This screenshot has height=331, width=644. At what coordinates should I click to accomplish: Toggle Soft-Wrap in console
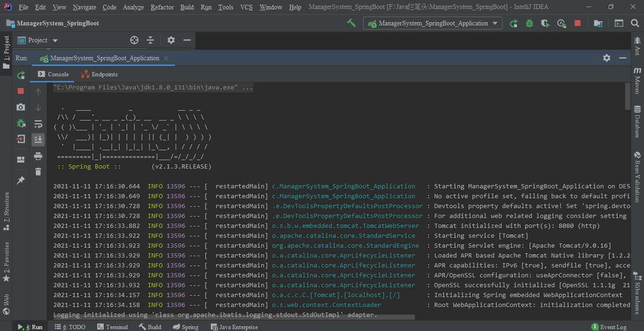(38, 124)
